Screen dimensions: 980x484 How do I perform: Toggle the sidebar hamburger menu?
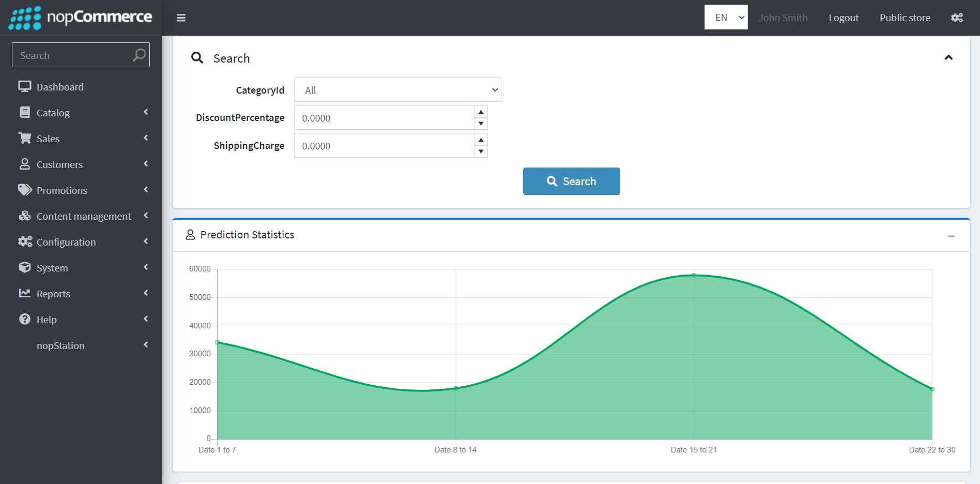click(x=181, y=18)
